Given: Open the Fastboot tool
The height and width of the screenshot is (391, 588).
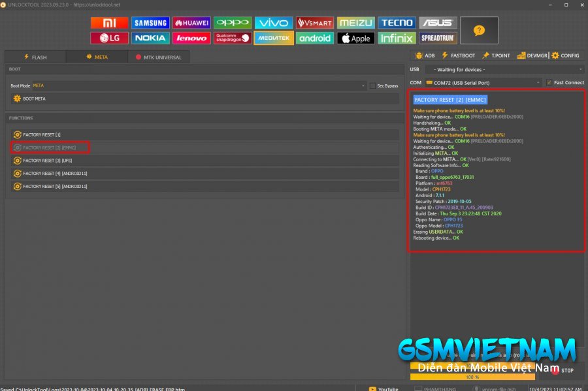Looking at the screenshot, I should (458, 55).
